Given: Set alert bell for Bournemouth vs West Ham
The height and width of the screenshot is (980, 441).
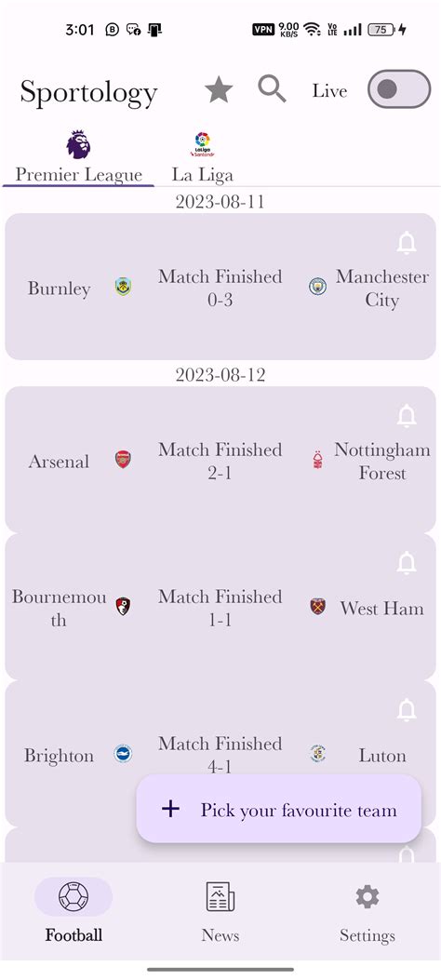Looking at the screenshot, I should point(407,562).
